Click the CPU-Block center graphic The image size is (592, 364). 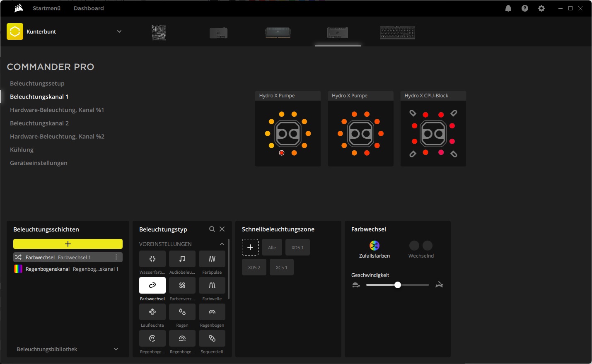click(433, 133)
